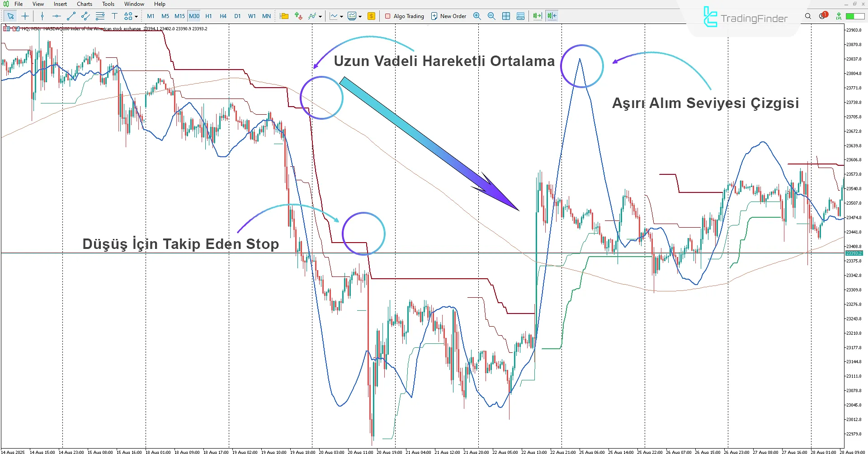Pick the trendline drawing tool
This screenshot has width=868, height=454.
click(x=71, y=16)
